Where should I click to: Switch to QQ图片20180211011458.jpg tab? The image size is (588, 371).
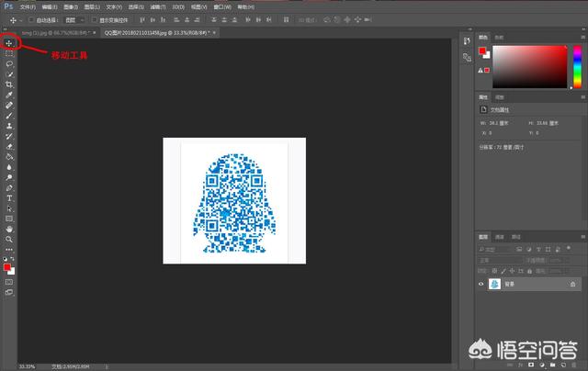(157, 33)
